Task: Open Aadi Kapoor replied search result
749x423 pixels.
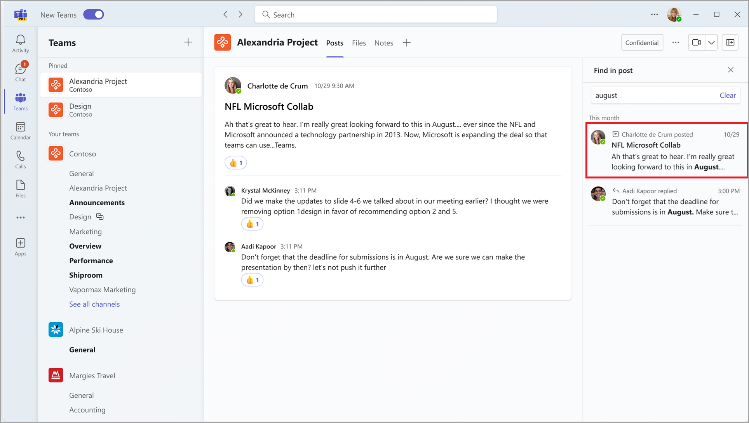Action: (x=666, y=201)
